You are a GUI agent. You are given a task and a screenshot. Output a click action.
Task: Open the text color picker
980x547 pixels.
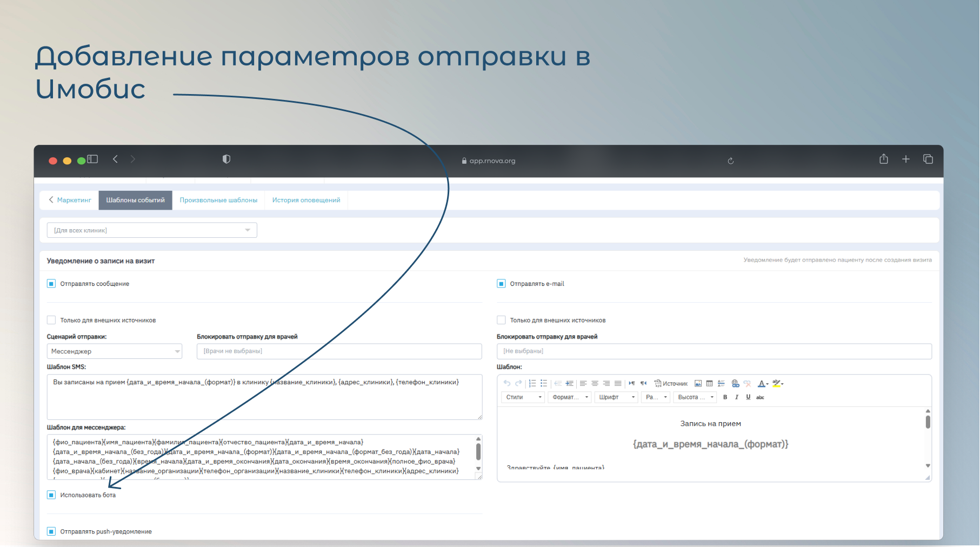762,384
